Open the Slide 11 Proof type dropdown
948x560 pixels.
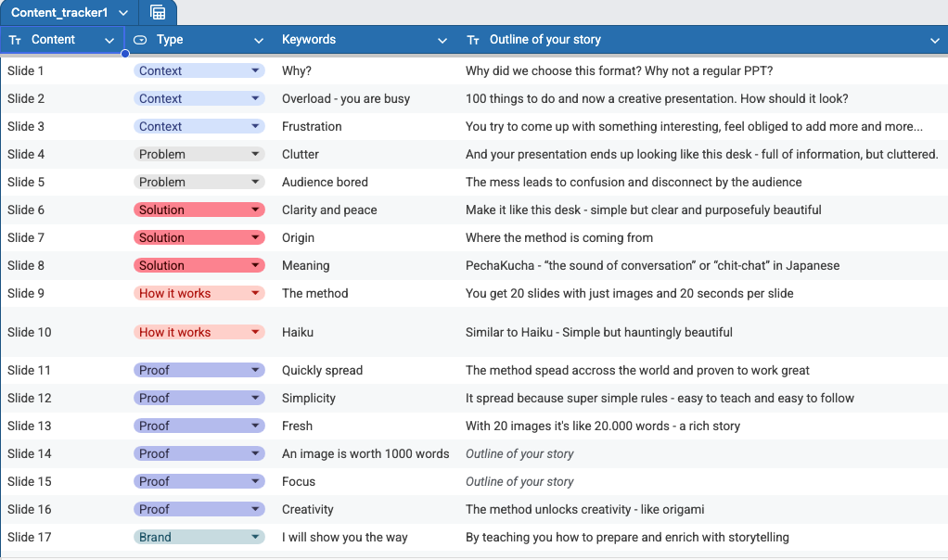pyautogui.click(x=255, y=370)
